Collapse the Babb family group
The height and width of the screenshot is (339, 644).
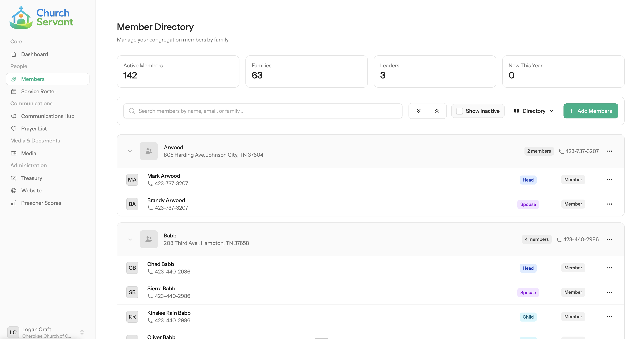[130, 240]
